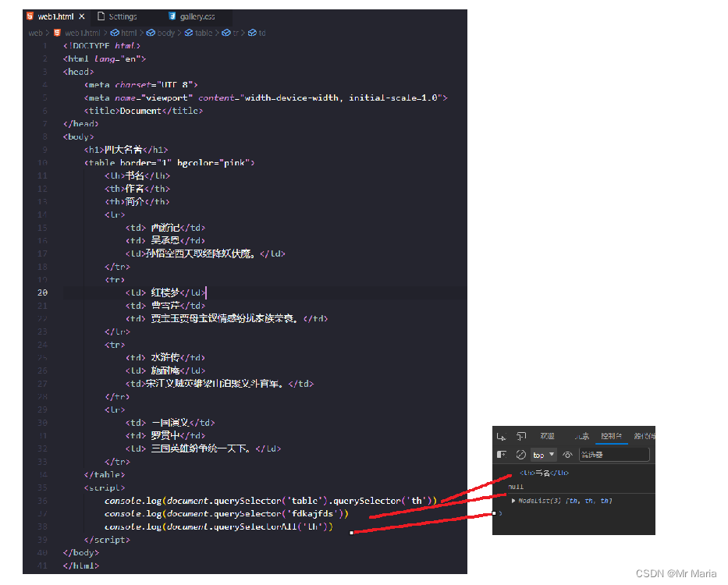Click the closing </script> tag line
Image resolution: width=728 pixels, height=585 pixels.
(107, 540)
